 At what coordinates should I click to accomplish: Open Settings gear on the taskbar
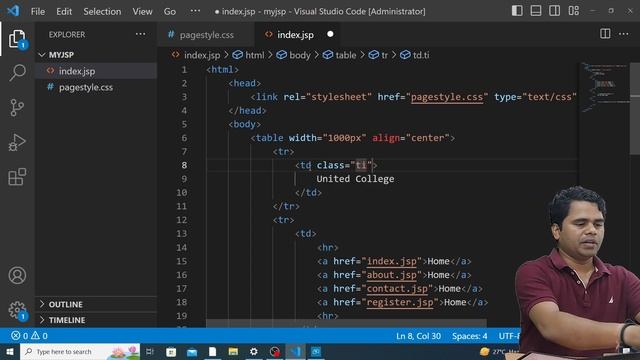tap(253, 351)
